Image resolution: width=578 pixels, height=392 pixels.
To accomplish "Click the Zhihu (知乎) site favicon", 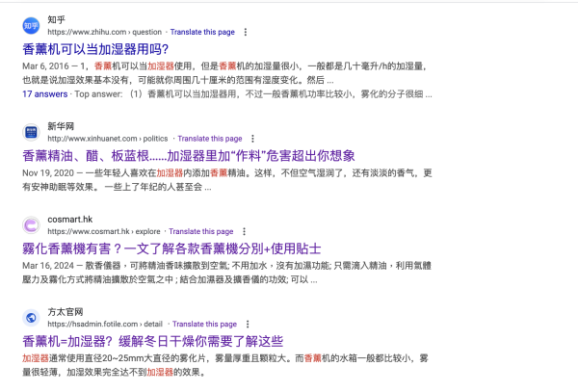I will click(x=32, y=24).
